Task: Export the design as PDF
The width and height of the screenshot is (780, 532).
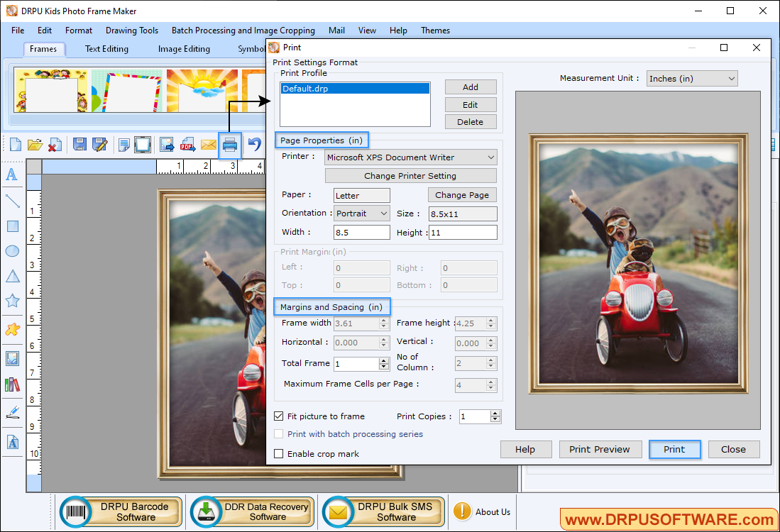Action: [x=187, y=145]
